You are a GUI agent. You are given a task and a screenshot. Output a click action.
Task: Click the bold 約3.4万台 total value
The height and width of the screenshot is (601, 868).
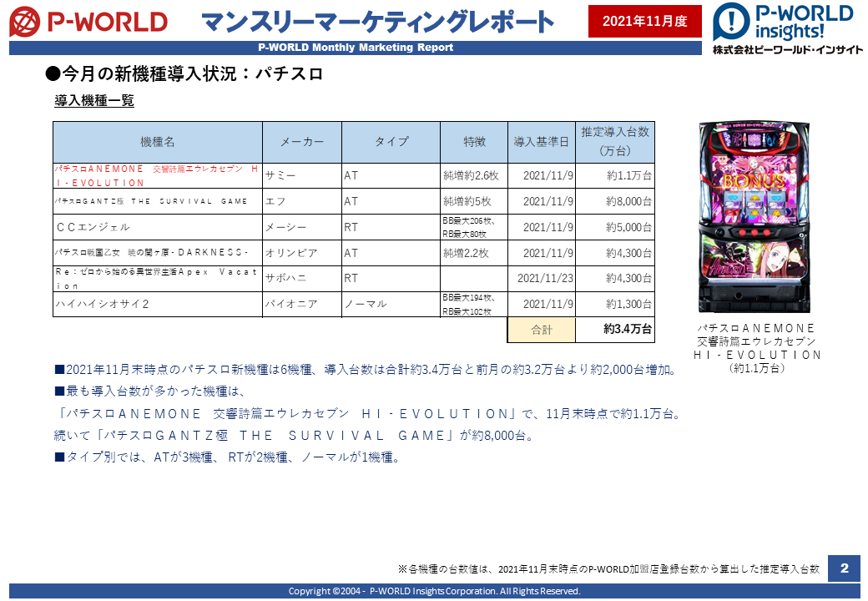pyautogui.click(x=615, y=330)
